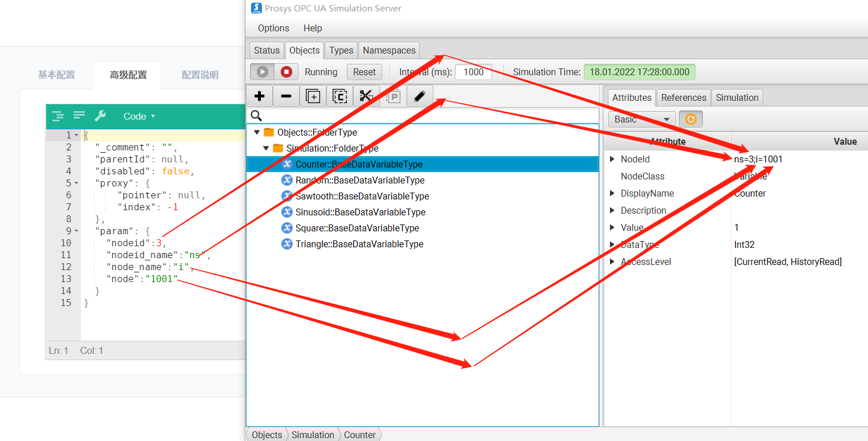Click the edit pencil icon
The height and width of the screenshot is (441, 868).
click(419, 96)
